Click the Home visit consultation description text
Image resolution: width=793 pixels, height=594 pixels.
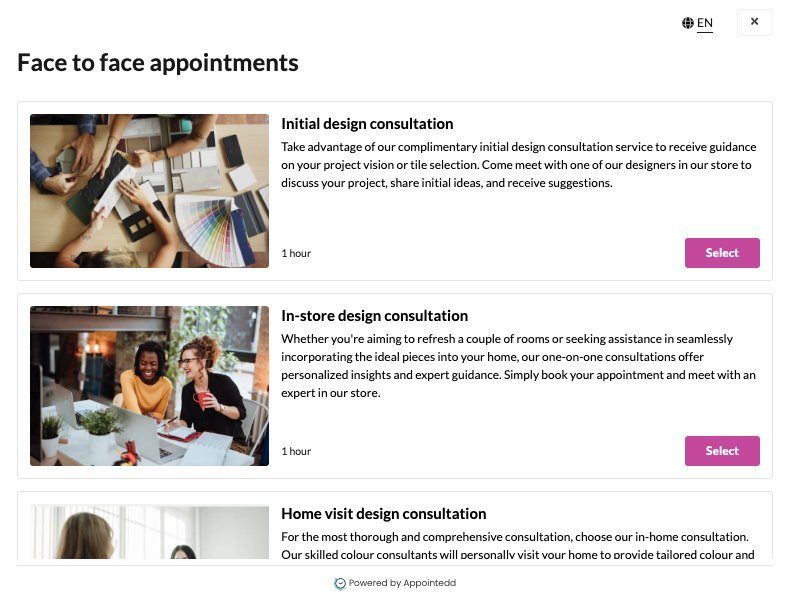(x=516, y=546)
